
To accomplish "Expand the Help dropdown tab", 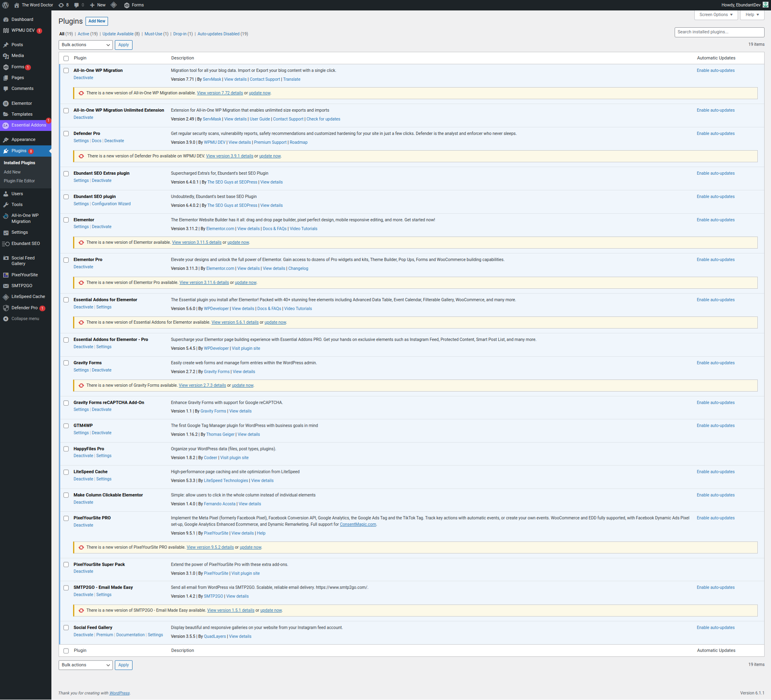I will click(x=752, y=15).
